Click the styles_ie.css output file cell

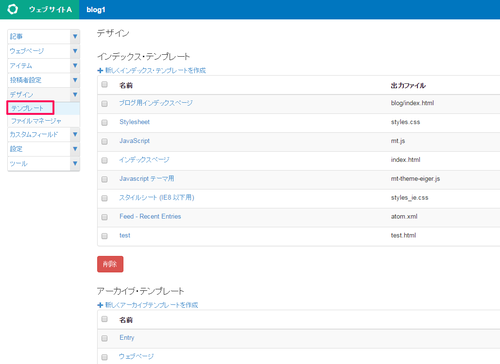click(410, 198)
